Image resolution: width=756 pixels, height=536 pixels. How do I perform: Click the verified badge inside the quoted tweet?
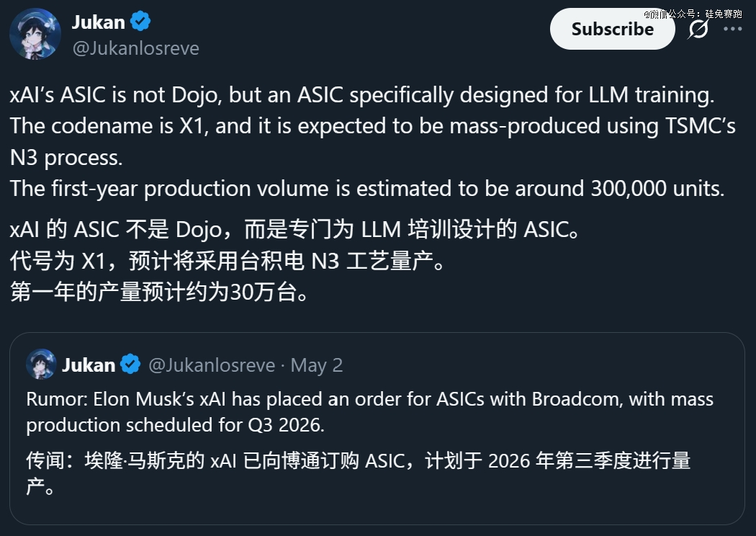(130, 365)
